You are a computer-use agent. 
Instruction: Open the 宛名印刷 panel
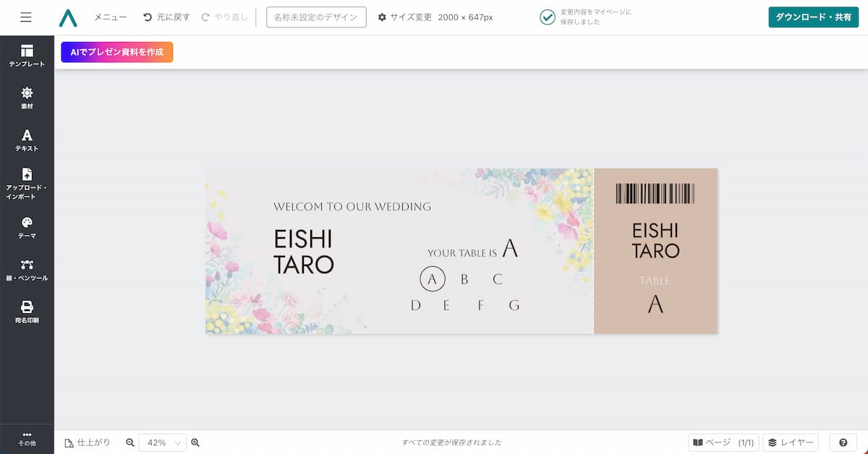tap(27, 312)
